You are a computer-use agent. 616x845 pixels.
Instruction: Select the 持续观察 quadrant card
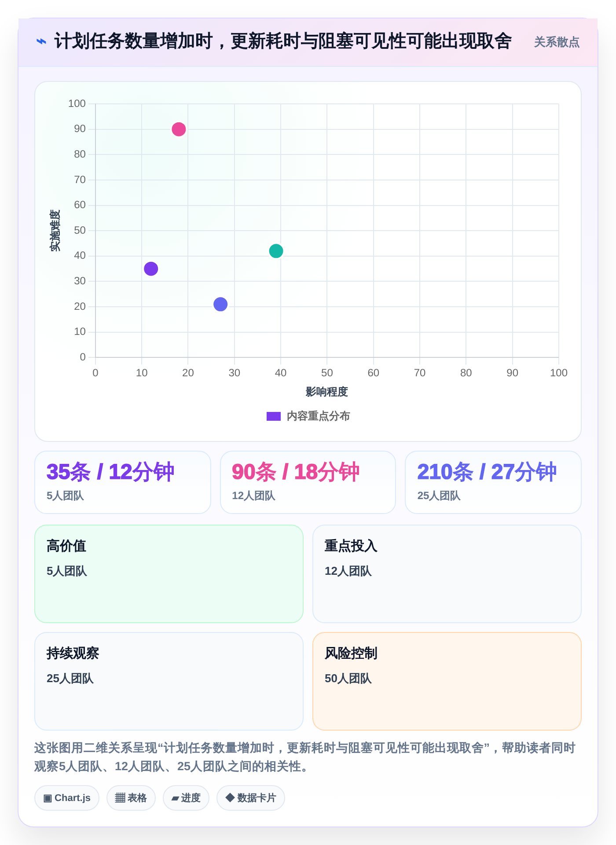[x=169, y=681]
